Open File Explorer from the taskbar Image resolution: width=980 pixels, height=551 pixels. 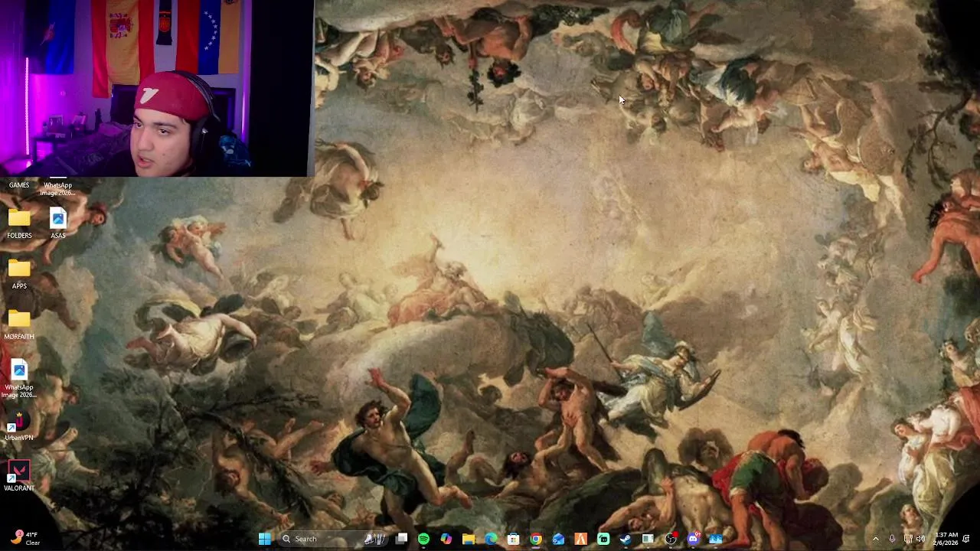coord(468,539)
